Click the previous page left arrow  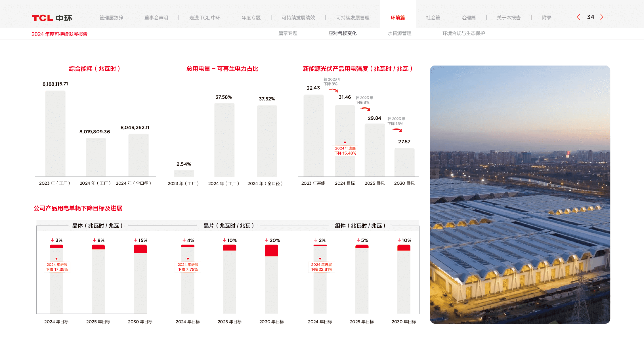578,17
